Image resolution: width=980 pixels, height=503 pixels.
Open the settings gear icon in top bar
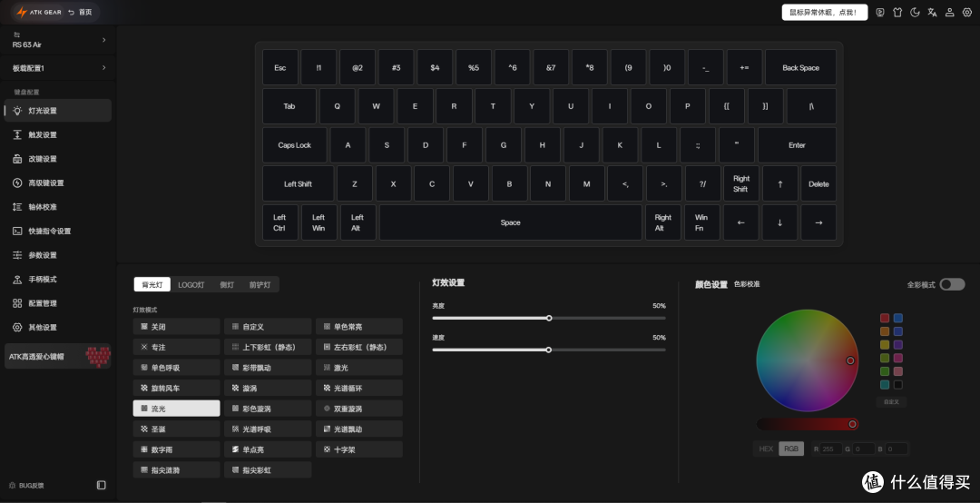point(967,13)
